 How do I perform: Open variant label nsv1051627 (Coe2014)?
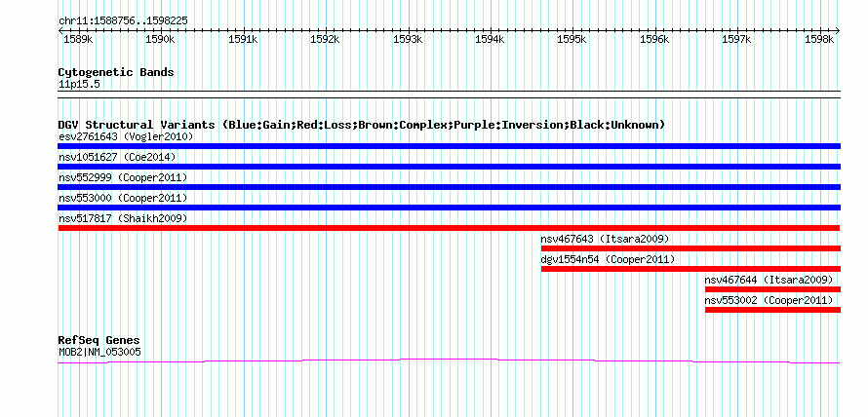click(x=117, y=157)
